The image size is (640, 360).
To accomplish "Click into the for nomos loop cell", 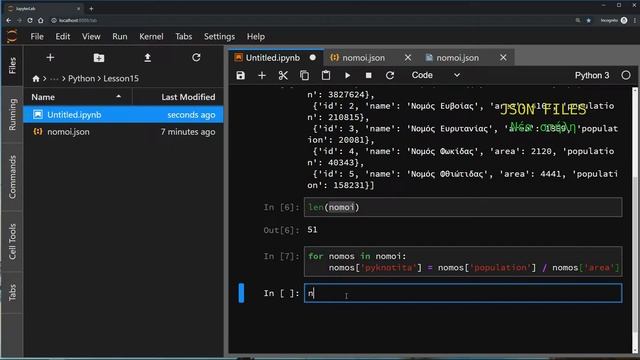I will point(463,262).
